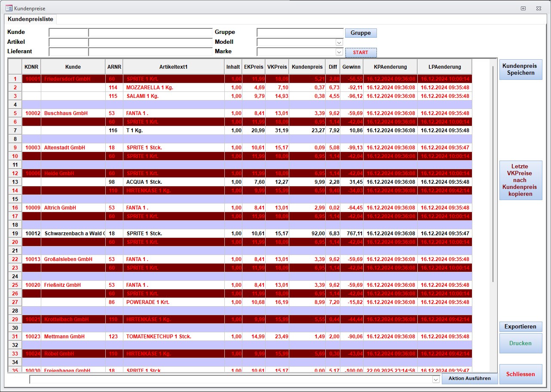The height and width of the screenshot is (392, 551).
Task: Click the Kunde number input field
Action: 68,33
